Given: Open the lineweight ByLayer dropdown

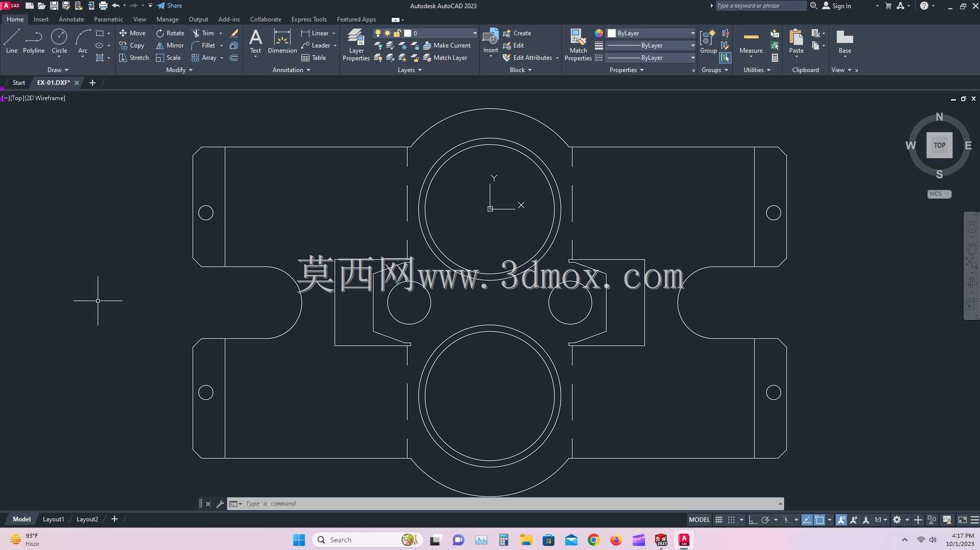Looking at the screenshot, I should (651, 45).
